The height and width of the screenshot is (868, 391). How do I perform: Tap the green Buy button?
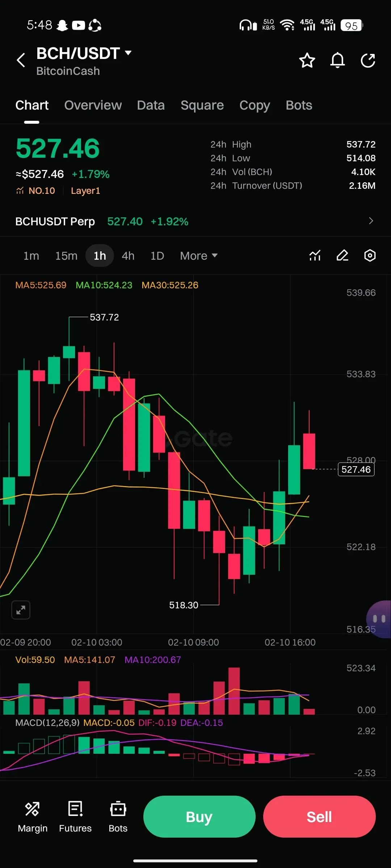coord(199,817)
